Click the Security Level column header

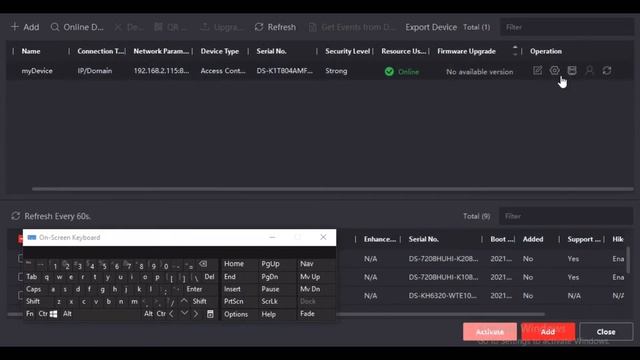[x=347, y=51]
